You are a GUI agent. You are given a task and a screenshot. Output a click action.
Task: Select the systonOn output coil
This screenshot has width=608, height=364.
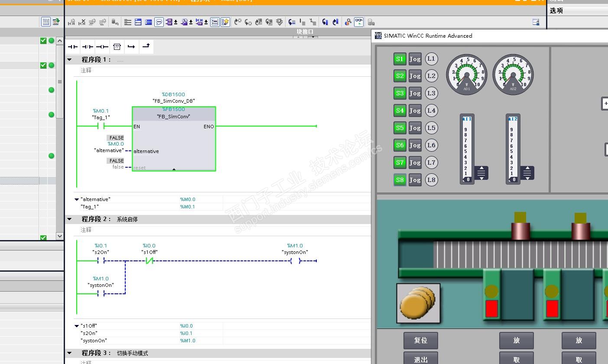(x=295, y=261)
